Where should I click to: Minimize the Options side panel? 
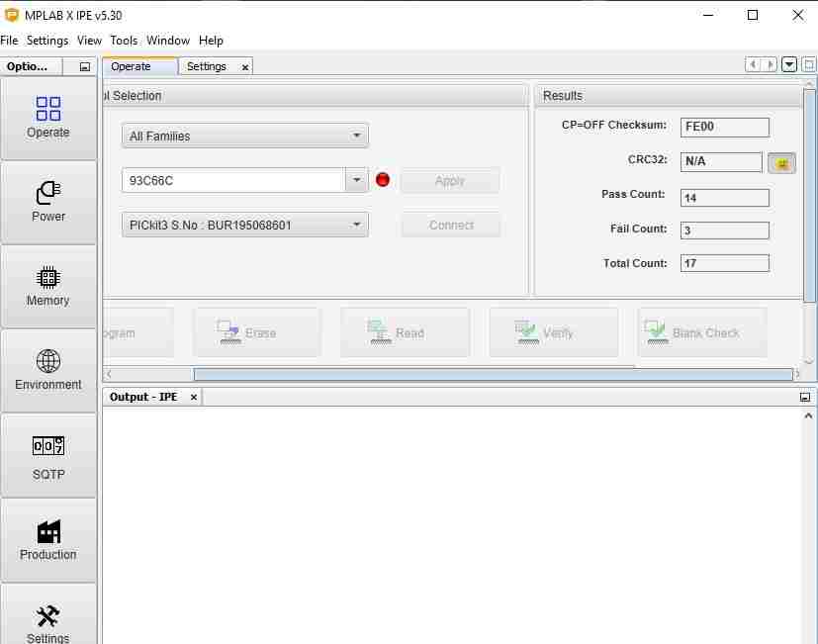tap(84, 67)
